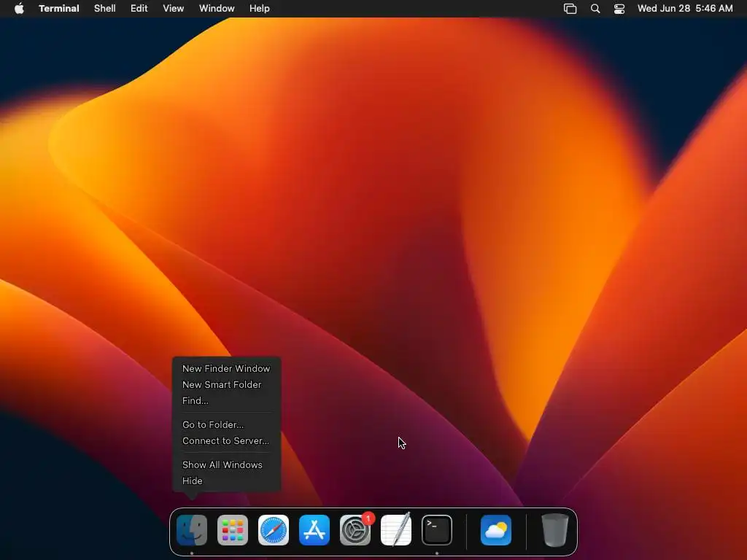747x560 pixels.
Task: Launch Safari from the Dock
Action: [x=274, y=530]
